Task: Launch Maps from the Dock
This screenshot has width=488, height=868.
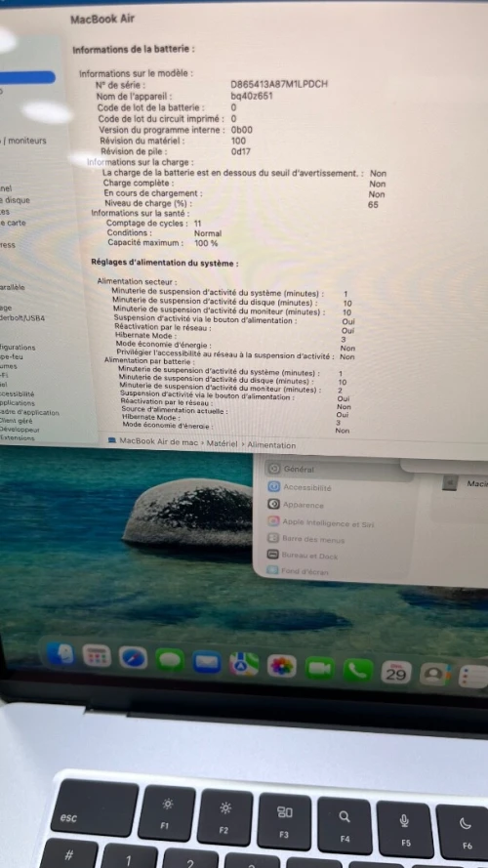Action: click(244, 664)
